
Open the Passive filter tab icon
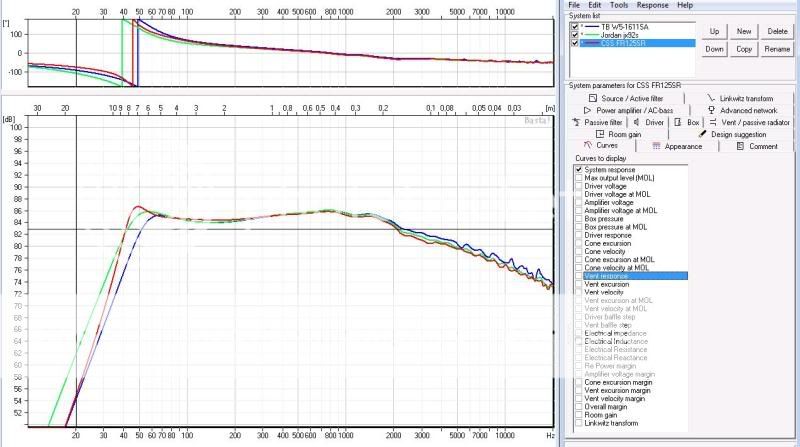coord(575,122)
